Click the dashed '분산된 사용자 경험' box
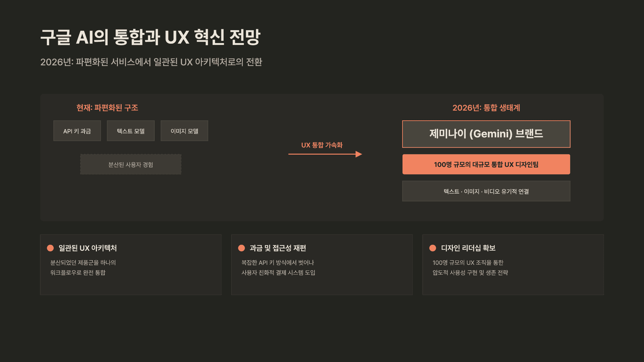 (131, 164)
